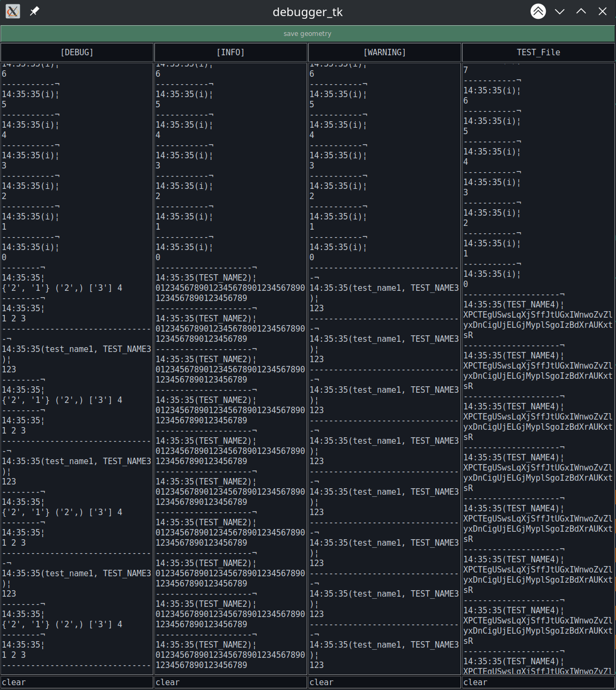Maximize window with the up chevron icon
The width and height of the screenshot is (616, 690).
tap(581, 11)
